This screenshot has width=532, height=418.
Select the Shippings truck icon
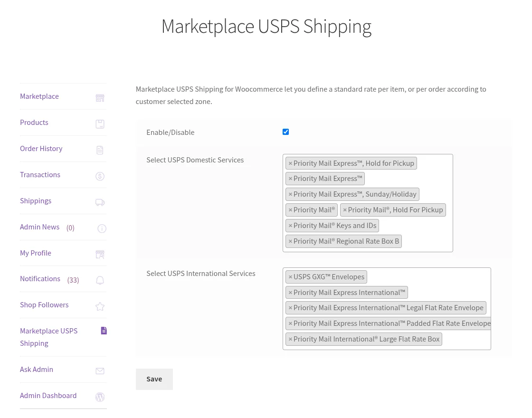point(100,202)
